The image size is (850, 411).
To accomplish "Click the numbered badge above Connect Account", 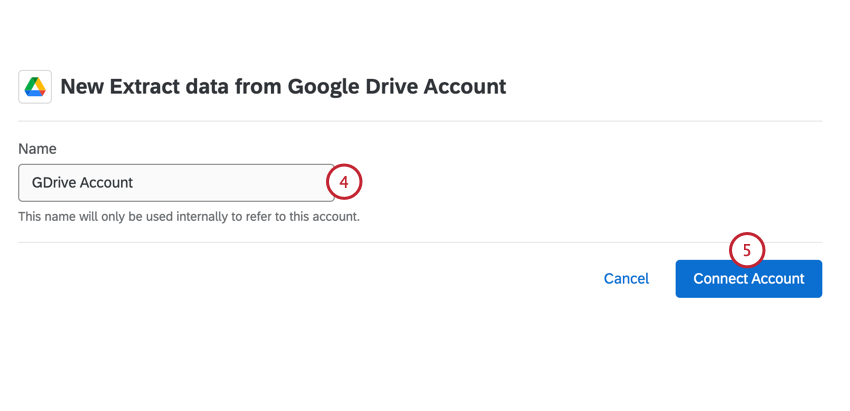I will [x=747, y=250].
